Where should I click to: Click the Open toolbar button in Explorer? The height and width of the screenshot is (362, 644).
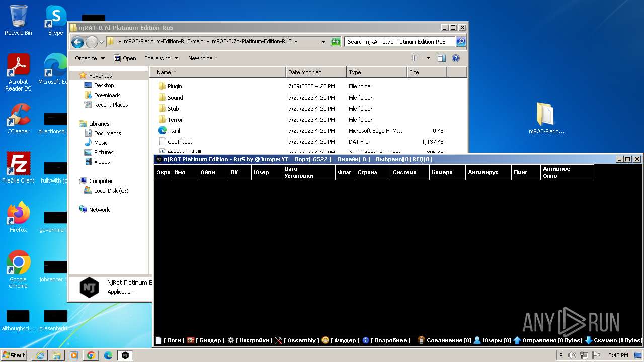pos(125,58)
